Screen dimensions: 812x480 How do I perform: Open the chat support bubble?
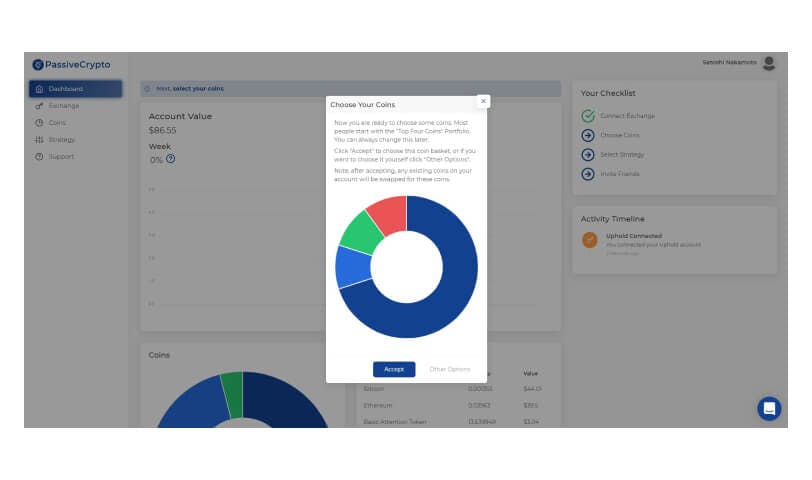(769, 409)
